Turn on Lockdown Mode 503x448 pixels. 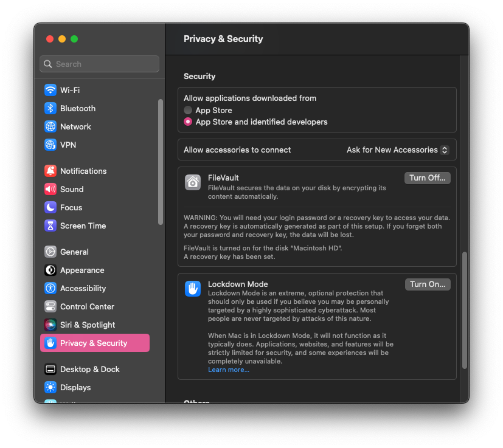click(x=427, y=284)
